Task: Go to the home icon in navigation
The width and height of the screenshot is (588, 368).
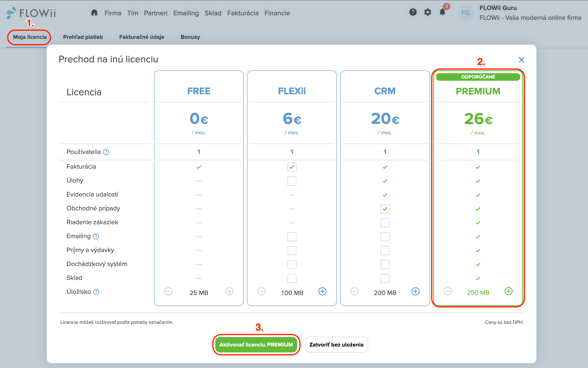Action: click(94, 13)
